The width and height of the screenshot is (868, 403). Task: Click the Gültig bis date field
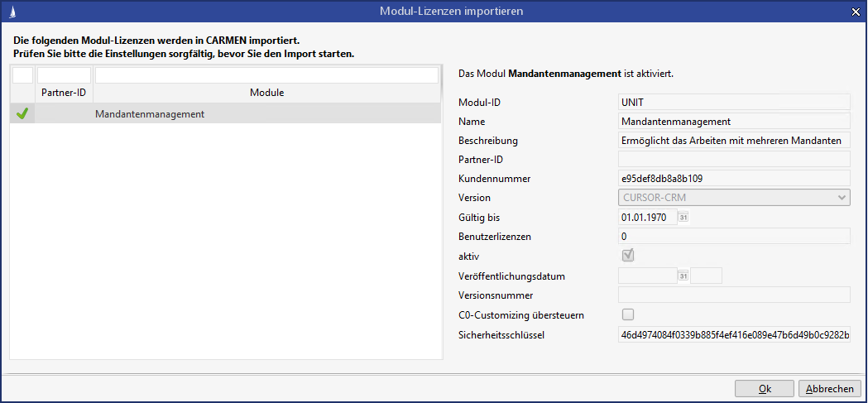647,218
